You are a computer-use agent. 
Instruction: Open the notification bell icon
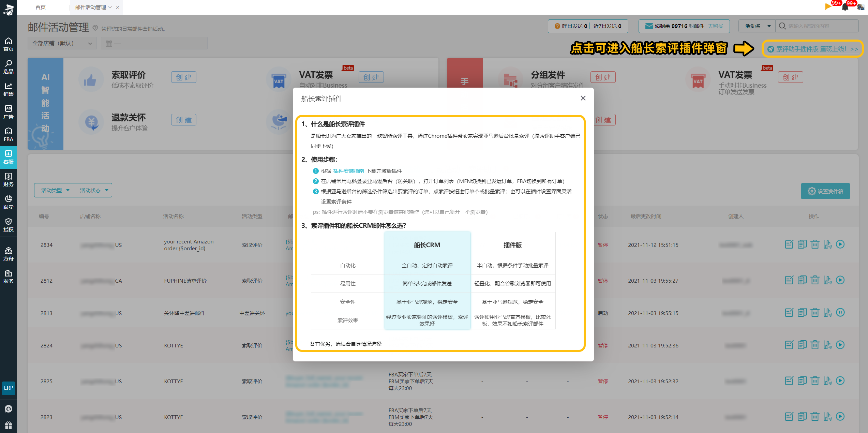click(845, 7)
